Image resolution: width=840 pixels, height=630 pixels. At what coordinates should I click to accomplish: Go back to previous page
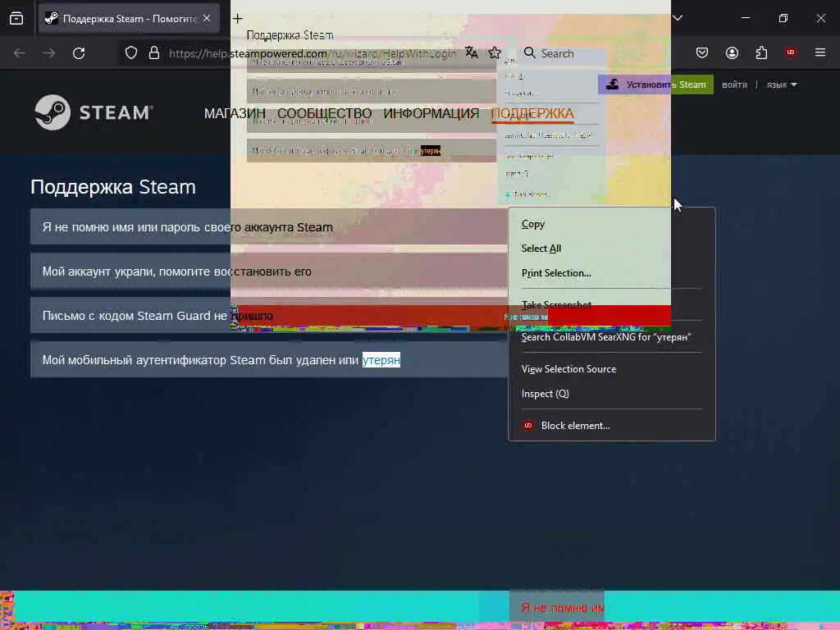[20, 53]
